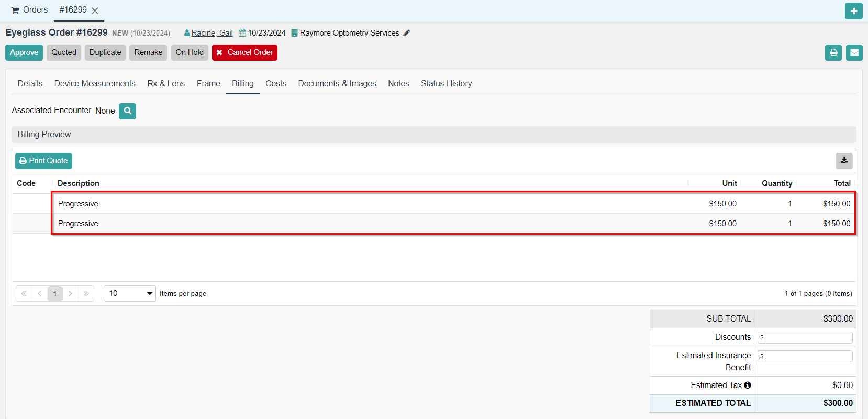Open the Status History tab
The width and height of the screenshot is (868, 419).
coord(446,84)
